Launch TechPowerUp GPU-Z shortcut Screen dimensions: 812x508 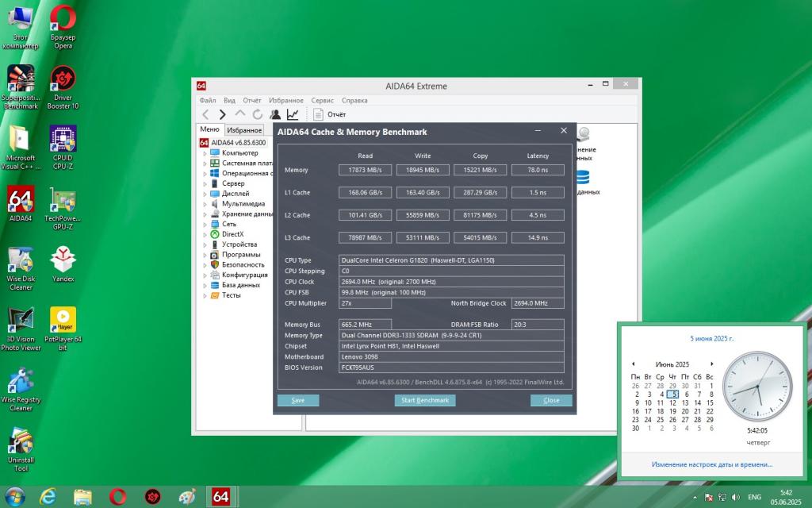click(63, 208)
